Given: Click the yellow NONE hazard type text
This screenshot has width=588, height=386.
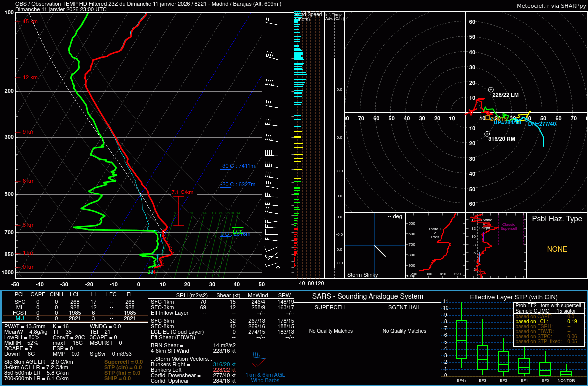Looking at the screenshot, I should [x=557, y=249].
